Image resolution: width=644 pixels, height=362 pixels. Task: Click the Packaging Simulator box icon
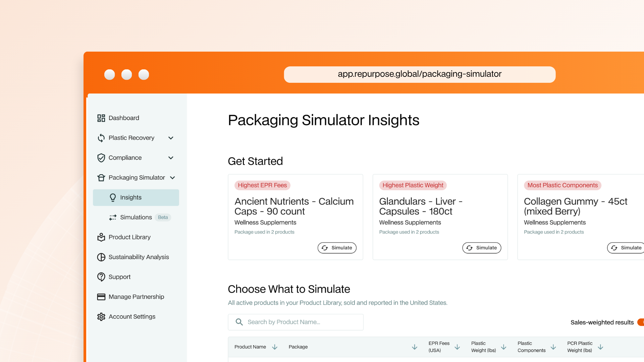[101, 178]
